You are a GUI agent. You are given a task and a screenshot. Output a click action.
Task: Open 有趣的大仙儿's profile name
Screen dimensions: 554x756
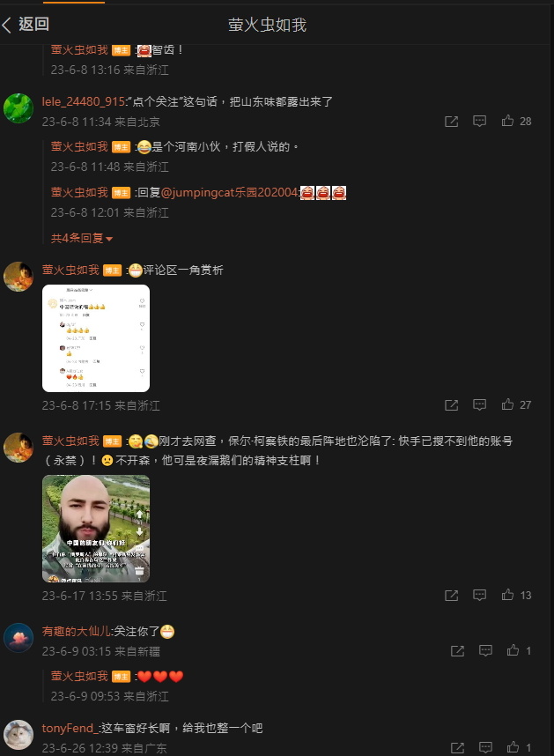pyautogui.click(x=76, y=631)
